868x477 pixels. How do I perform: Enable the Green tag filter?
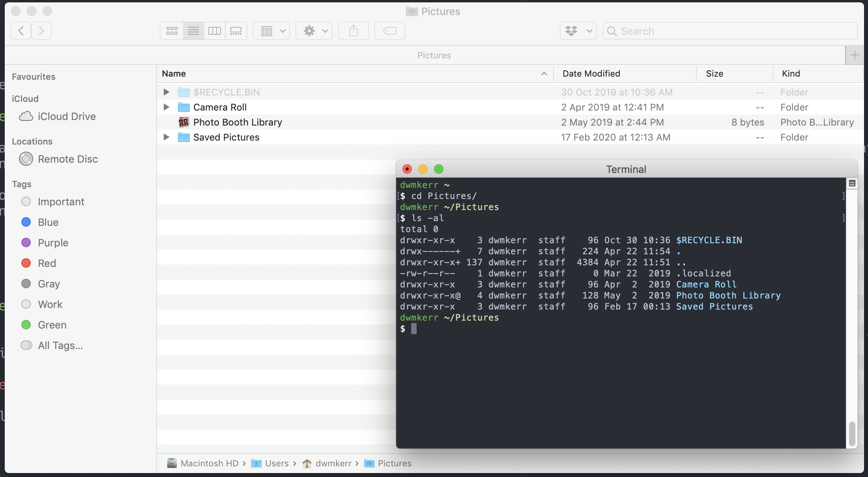[x=52, y=325]
